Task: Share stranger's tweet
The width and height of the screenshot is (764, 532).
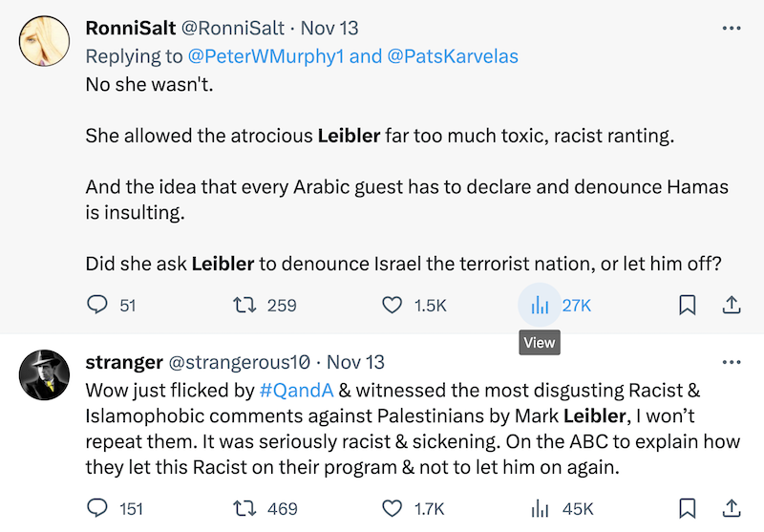Action: (732, 509)
